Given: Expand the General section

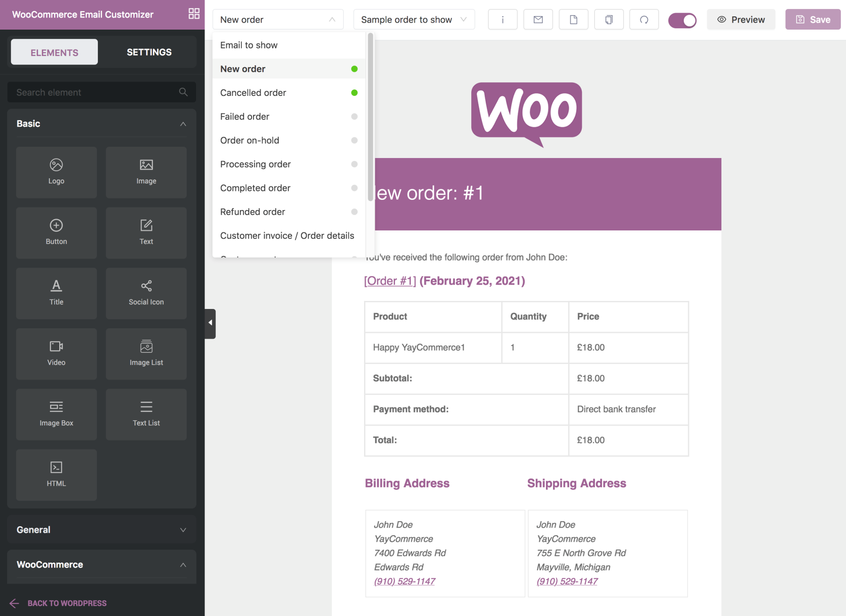Looking at the screenshot, I should tap(101, 529).
